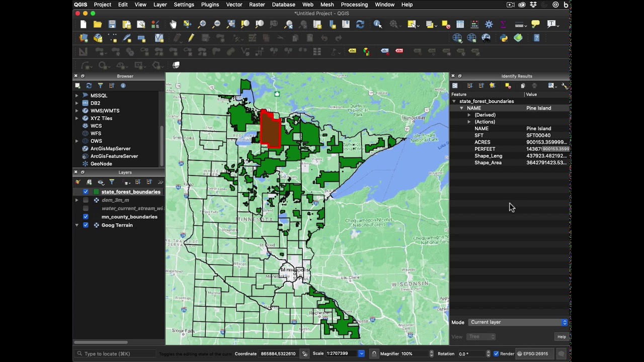644x362 pixels.
Task: Enable water_current_stream layer checkbox
Action: point(86,208)
